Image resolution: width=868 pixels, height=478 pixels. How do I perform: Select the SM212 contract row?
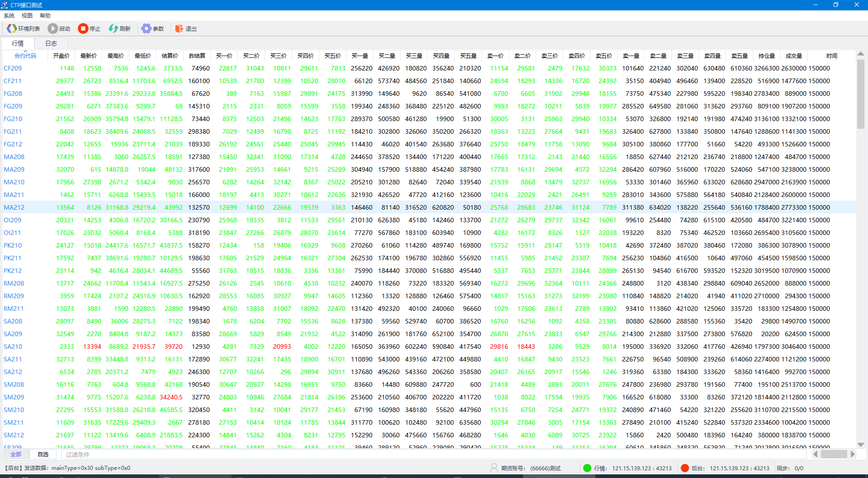[429, 435]
